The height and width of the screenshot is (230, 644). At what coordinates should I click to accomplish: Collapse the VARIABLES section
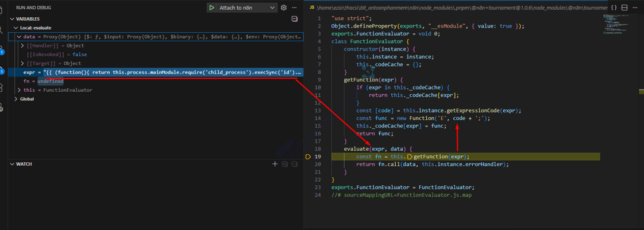point(12,19)
